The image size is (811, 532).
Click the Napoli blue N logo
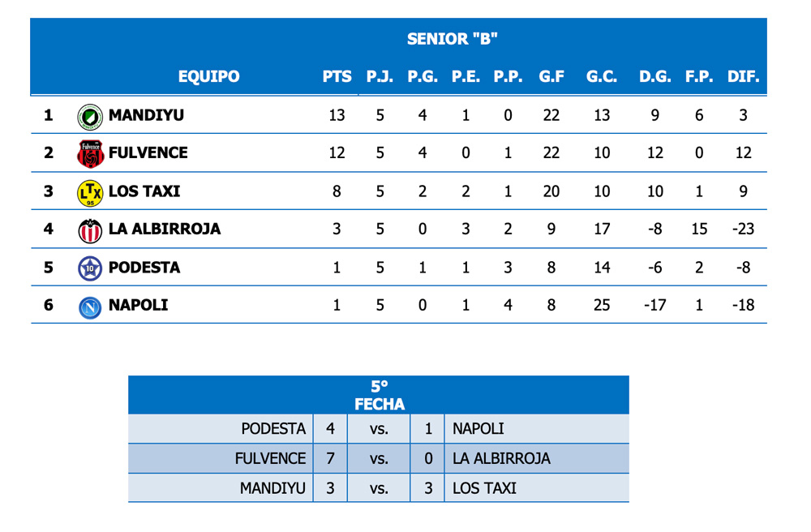[x=89, y=307]
